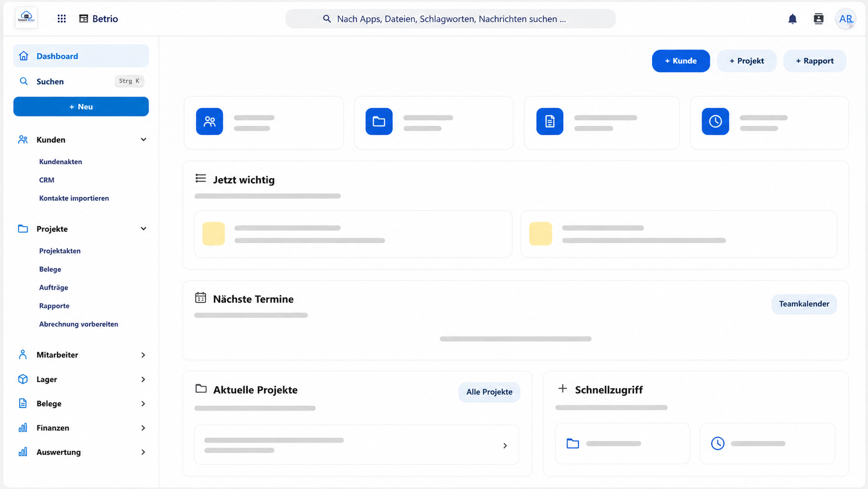Click the Strg K shortcut badge
The height and width of the screenshot is (489, 868).
[x=129, y=81]
